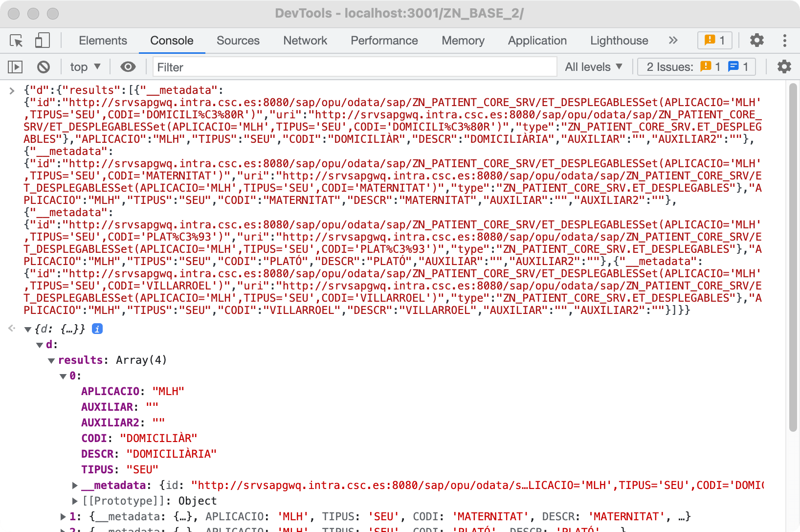Open the All levels log dropdown

coord(593,67)
